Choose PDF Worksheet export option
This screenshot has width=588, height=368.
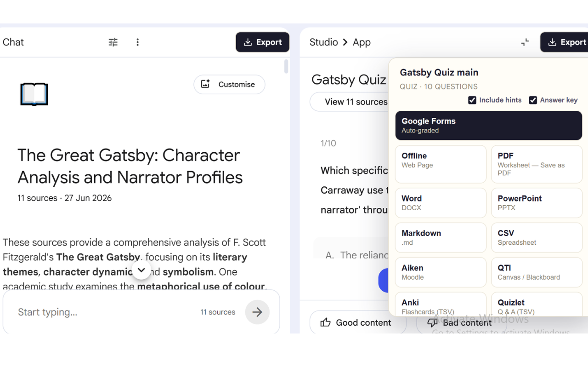tap(537, 164)
